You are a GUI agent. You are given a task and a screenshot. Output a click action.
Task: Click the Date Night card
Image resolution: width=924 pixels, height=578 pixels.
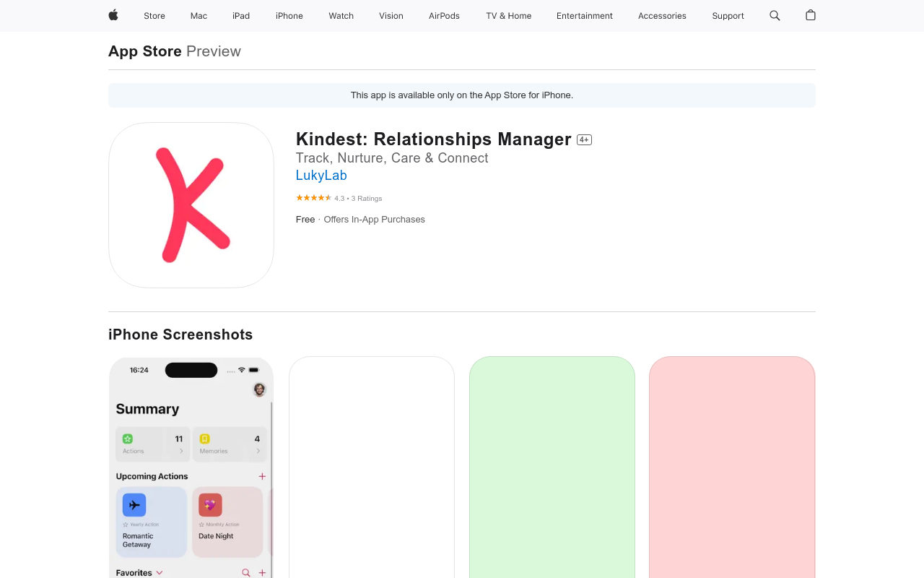point(227,522)
